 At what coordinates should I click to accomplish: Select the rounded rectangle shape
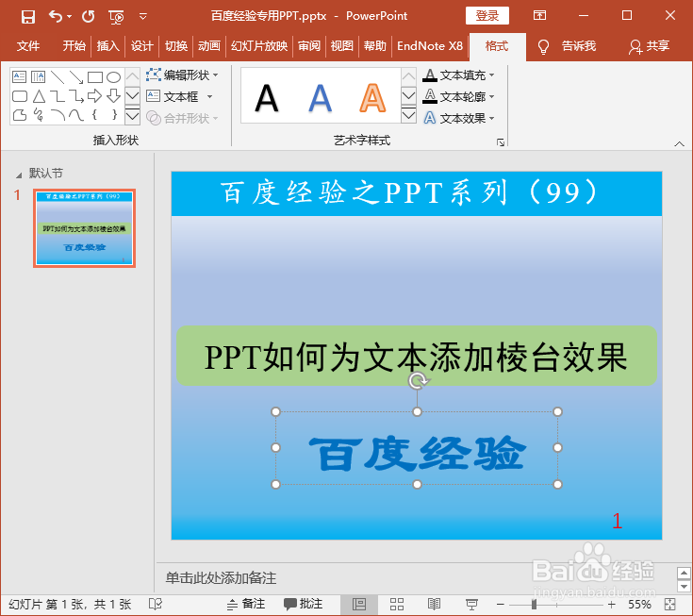[x=20, y=96]
